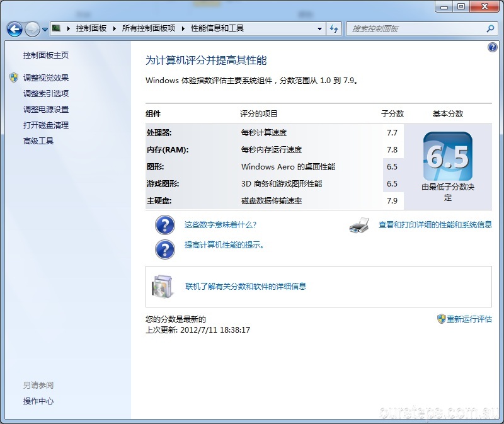
Task: Click the 处理器 row label
Action: [x=159, y=132]
